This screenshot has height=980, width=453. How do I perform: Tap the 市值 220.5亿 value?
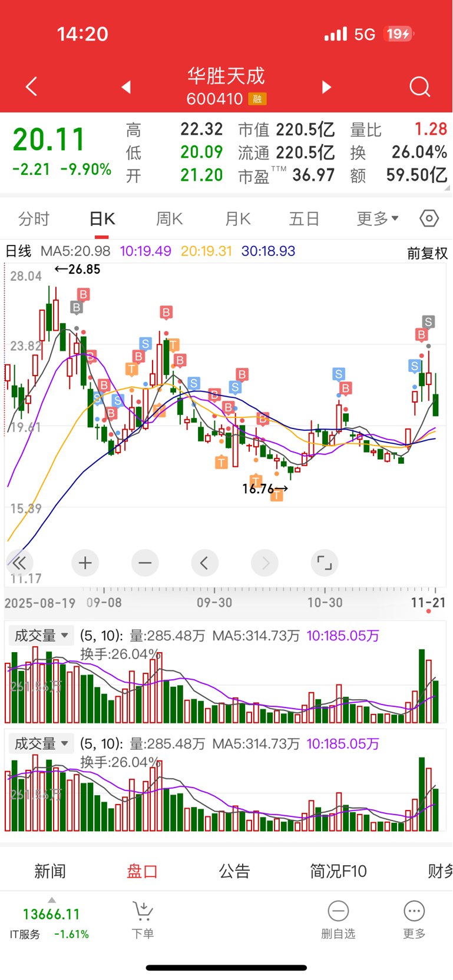pos(305,129)
